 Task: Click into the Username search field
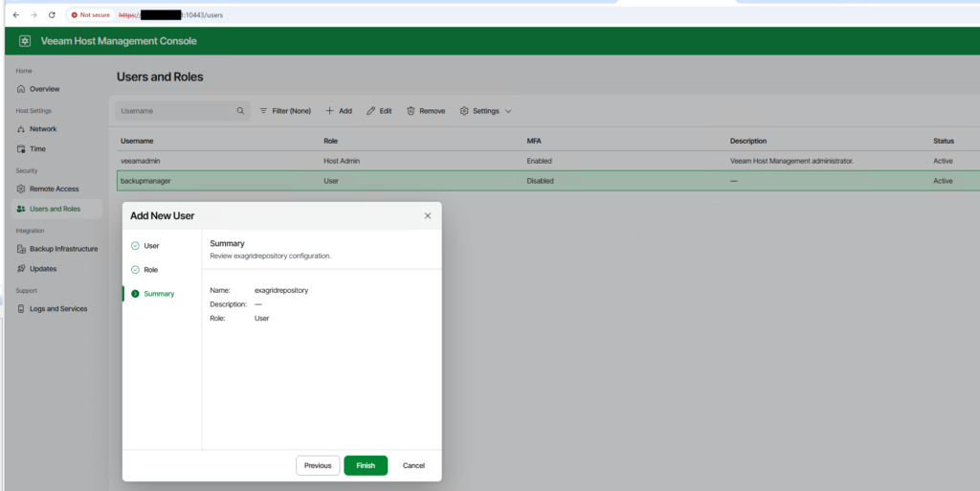click(175, 111)
